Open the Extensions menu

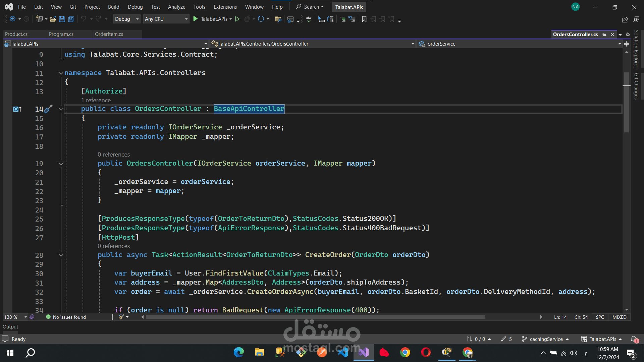[225, 7]
